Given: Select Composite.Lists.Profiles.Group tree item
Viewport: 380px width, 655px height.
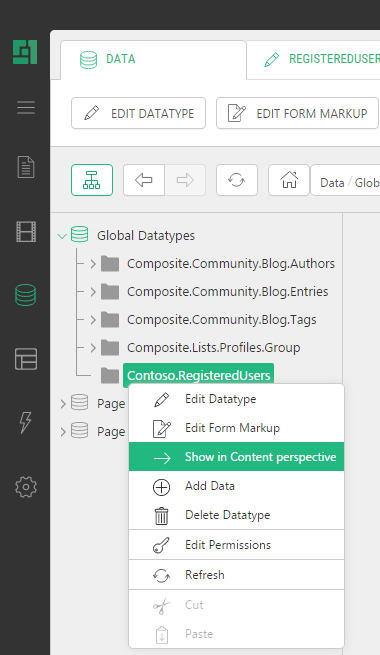Looking at the screenshot, I should point(213,348).
